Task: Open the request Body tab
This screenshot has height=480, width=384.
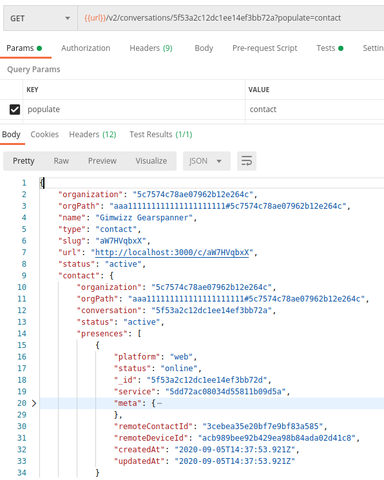Action: point(204,48)
